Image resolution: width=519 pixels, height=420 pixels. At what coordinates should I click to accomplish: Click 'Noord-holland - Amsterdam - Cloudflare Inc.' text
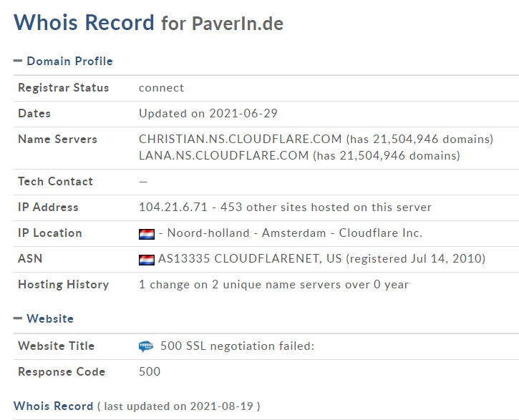point(295,233)
